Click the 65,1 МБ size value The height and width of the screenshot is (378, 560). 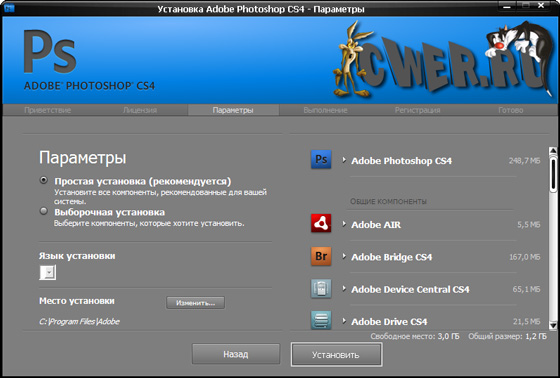[x=526, y=289]
